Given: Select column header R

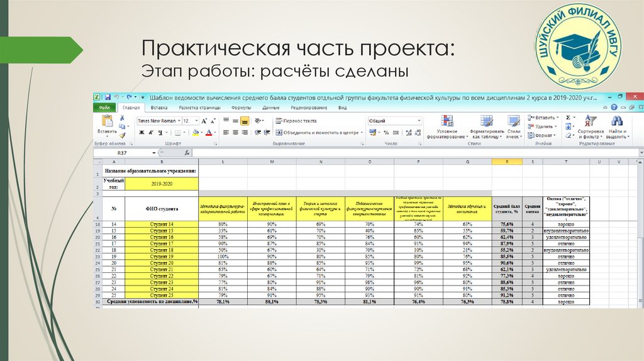Looking at the screenshot, I should (x=507, y=162).
